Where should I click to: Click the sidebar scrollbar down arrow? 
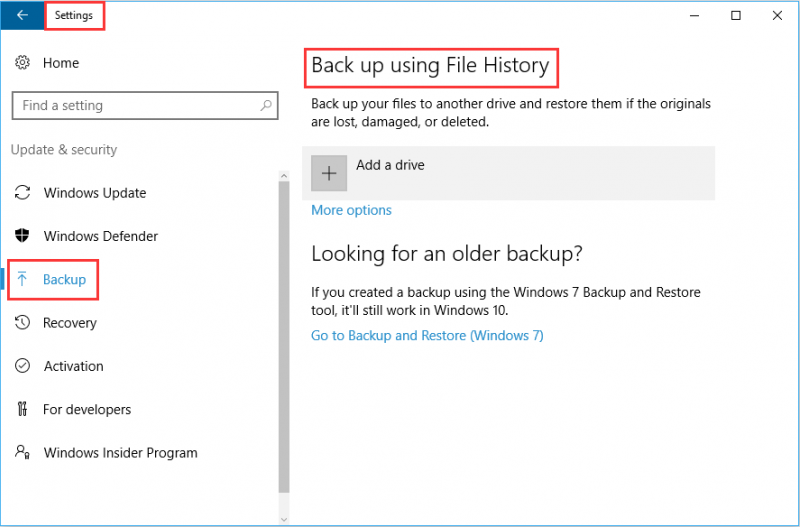pos(284,519)
